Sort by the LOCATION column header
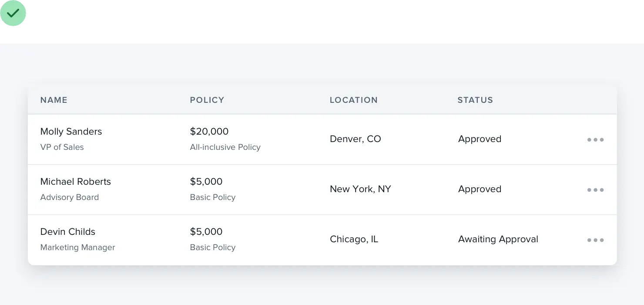This screenshot has width=644, height=305. point(353,100)
